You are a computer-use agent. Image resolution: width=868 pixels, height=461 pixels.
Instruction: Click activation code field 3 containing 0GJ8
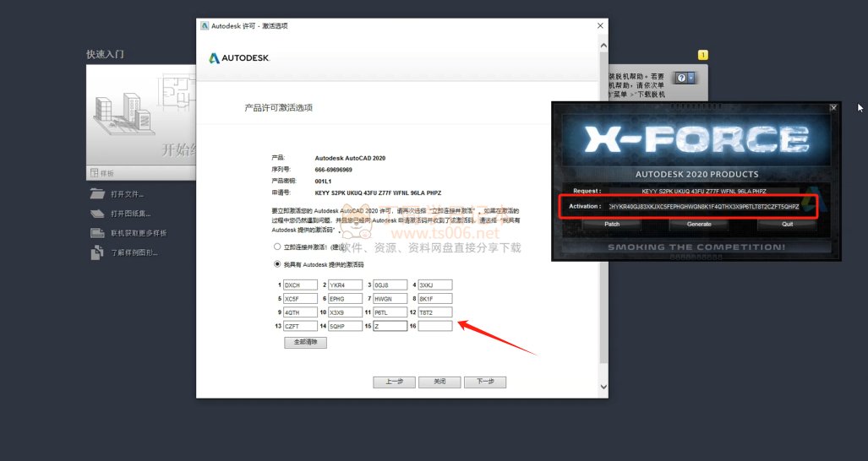click(390, 285)
